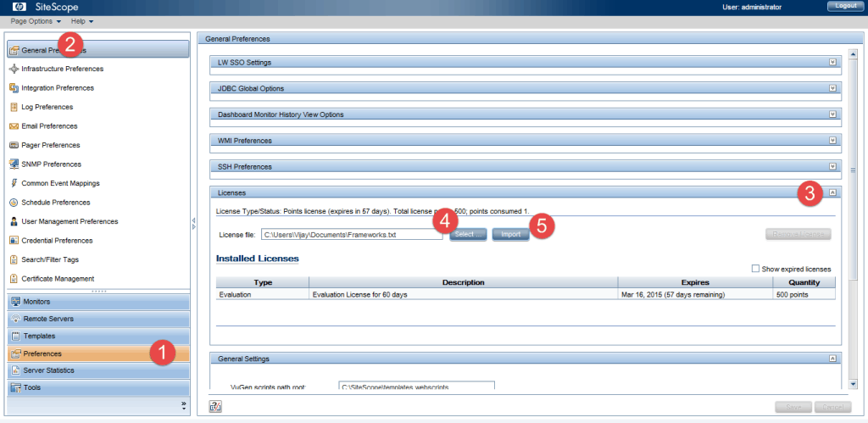Select the Evaluation license table row
The width and height of the screenshot is (868, 423).
526,294
